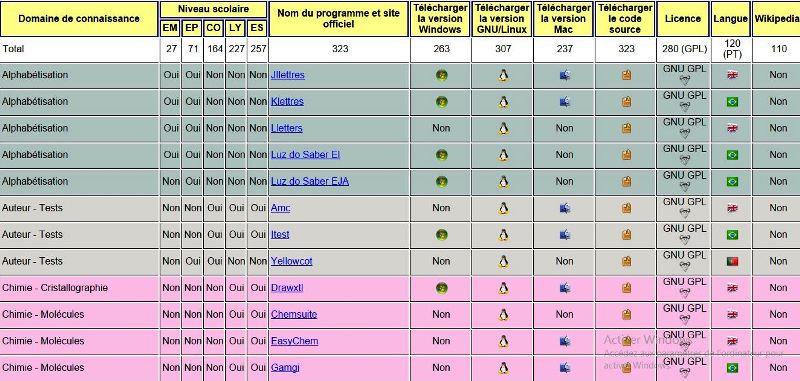Click source code icon for Yellowcot
The height and width of the screenshot is (381, 800).
(627, 261)
